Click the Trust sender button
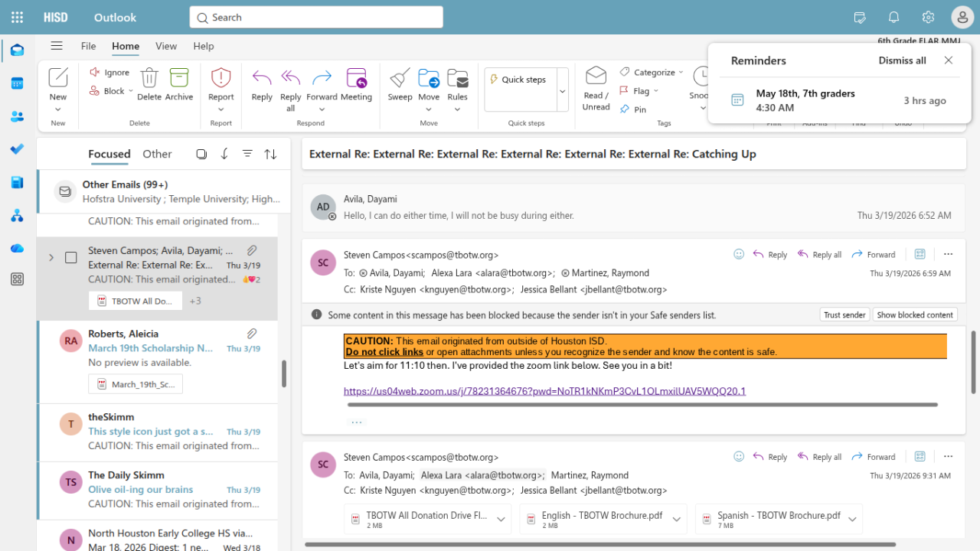The height and width of the screenshot is (551, 980). (x=844, y=315)
